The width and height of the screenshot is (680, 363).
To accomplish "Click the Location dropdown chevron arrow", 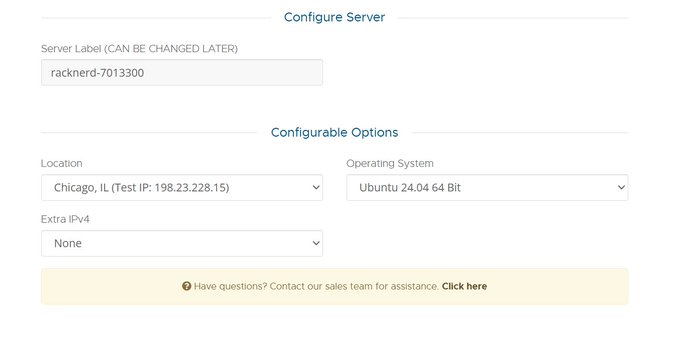I will [x=316, y=187].
